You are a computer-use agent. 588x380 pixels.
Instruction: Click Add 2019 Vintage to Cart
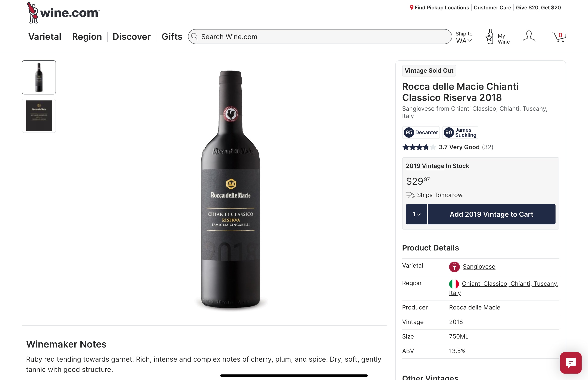(491, 214)
